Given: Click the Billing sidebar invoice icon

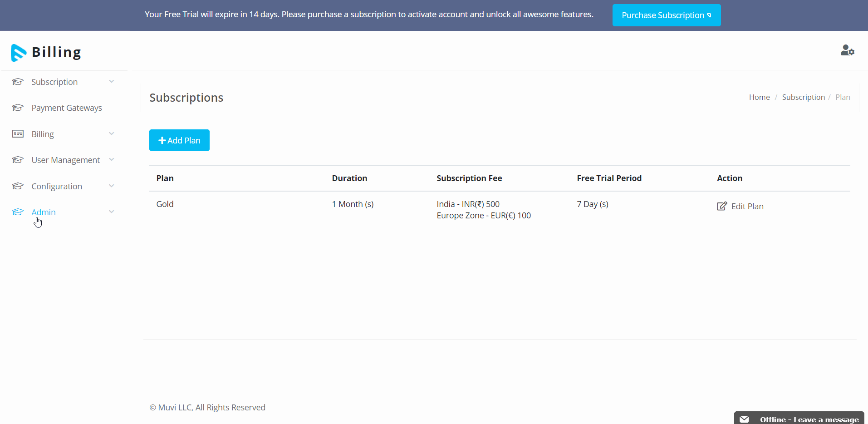Looking at the screenshot, I should coord(18,134).
